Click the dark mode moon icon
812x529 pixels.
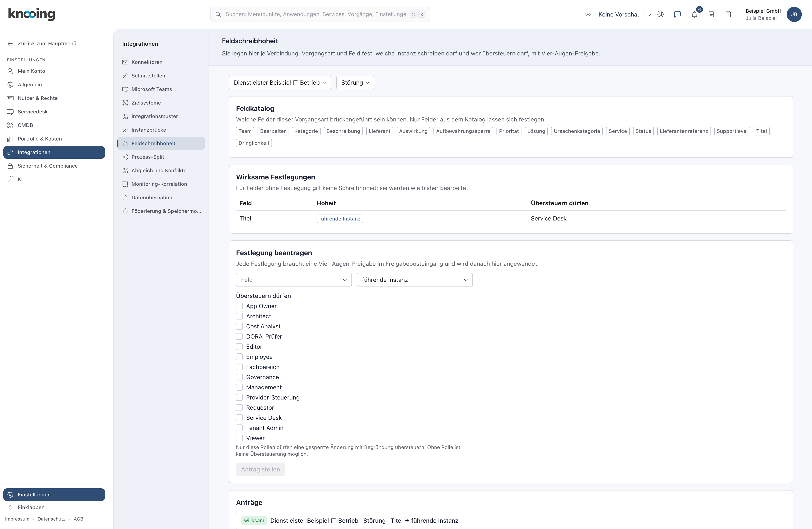[x=661, y=14]
